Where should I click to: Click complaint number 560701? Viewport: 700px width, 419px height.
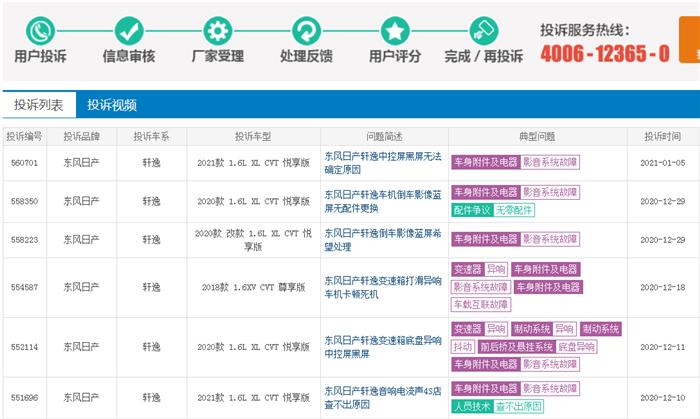[24, 163]
